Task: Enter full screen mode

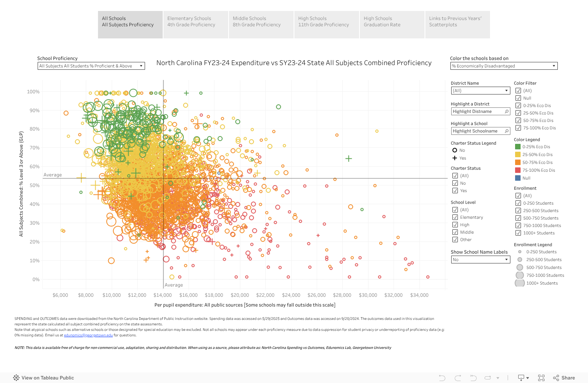Action: click(541, 378)
